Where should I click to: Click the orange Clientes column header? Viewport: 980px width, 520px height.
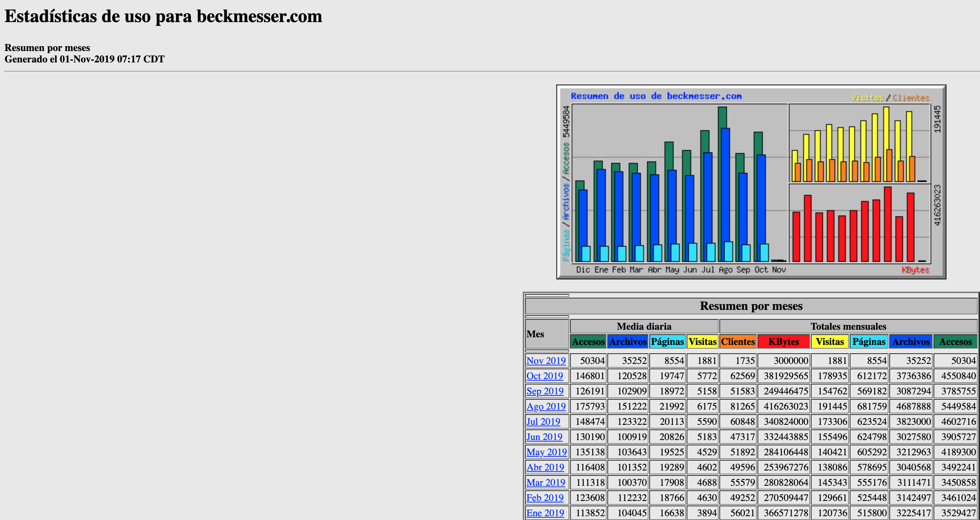[738, 341]
